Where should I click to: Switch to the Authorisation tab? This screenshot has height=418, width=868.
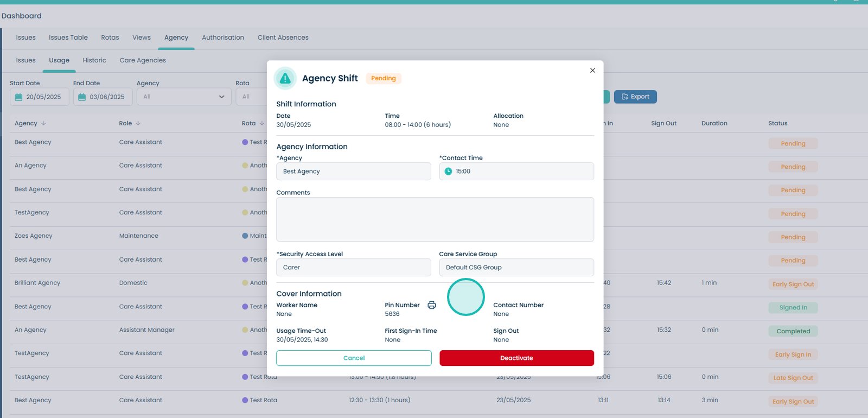(222, 37)
